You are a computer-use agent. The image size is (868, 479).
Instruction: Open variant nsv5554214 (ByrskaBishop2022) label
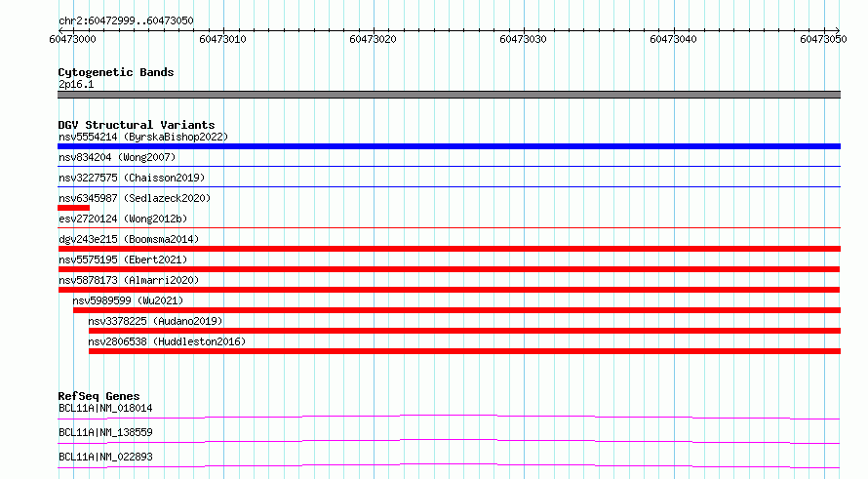(142, 137)
